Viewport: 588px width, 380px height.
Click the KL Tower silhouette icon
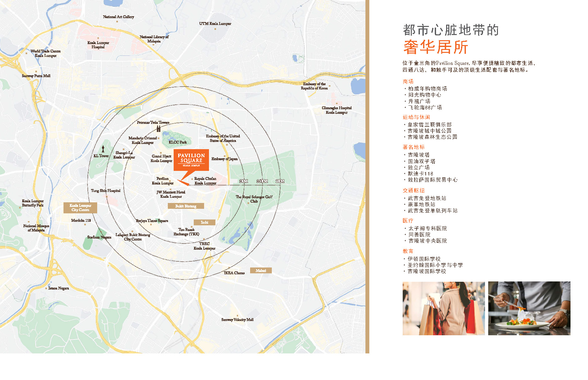[x=103, y=149]
